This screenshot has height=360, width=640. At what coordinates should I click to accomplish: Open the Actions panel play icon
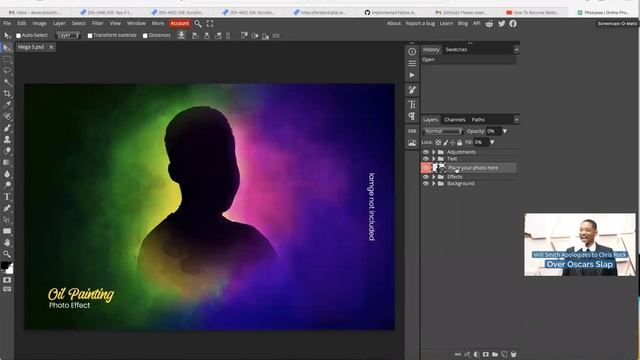coord(412,75)
